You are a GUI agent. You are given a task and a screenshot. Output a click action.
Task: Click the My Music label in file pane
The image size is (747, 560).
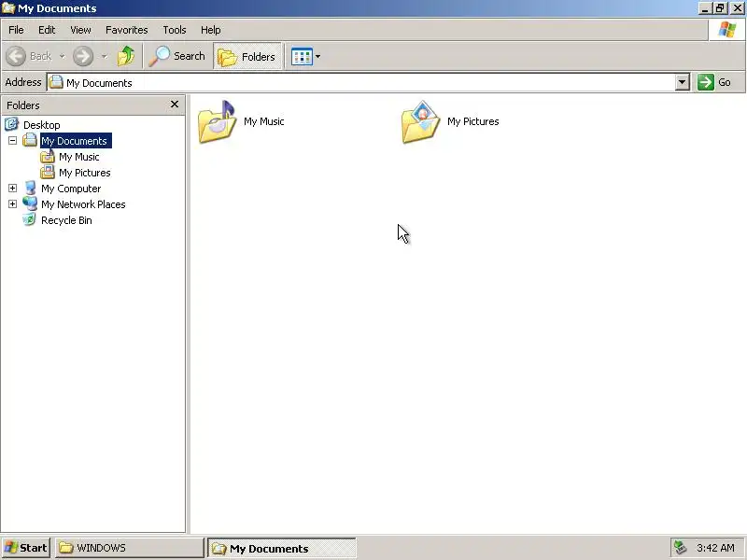264,121
